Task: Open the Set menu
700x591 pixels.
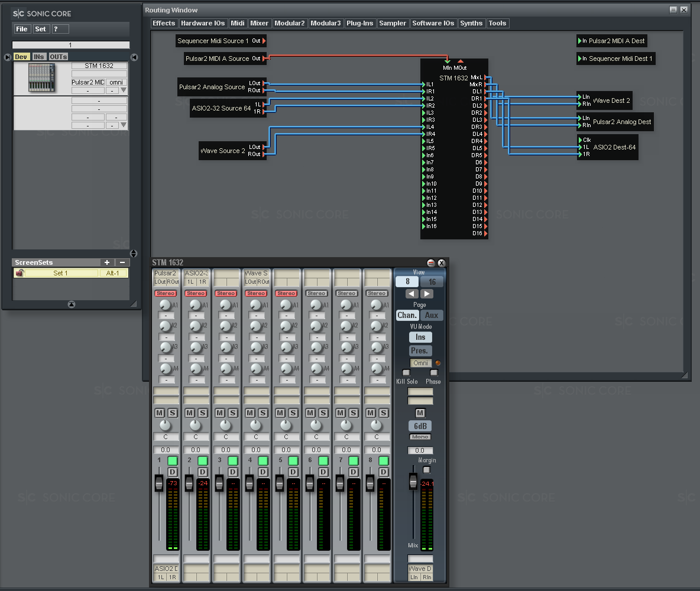Action: coord(41,29)
